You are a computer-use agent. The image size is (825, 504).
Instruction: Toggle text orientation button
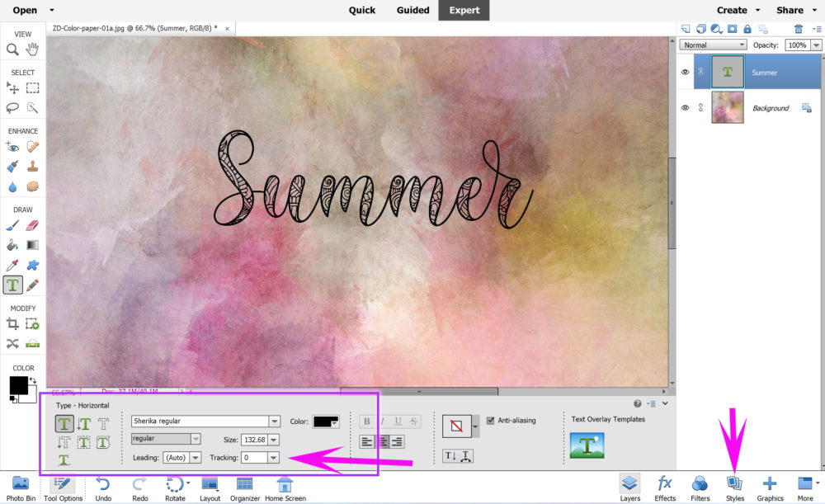click(450, 456)
